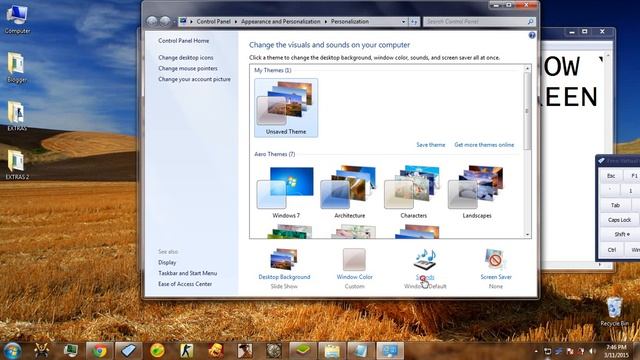Click Get more themes online
Screen dimensions: 640x360
(484, 145)
